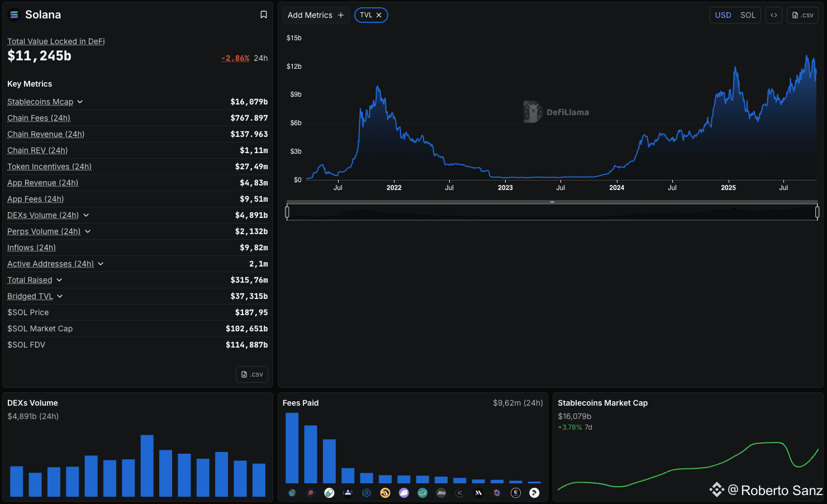Screen dimensions: 827x504
Task: Open the Add Metrics dropdown
Action: (x=316, y=15)
